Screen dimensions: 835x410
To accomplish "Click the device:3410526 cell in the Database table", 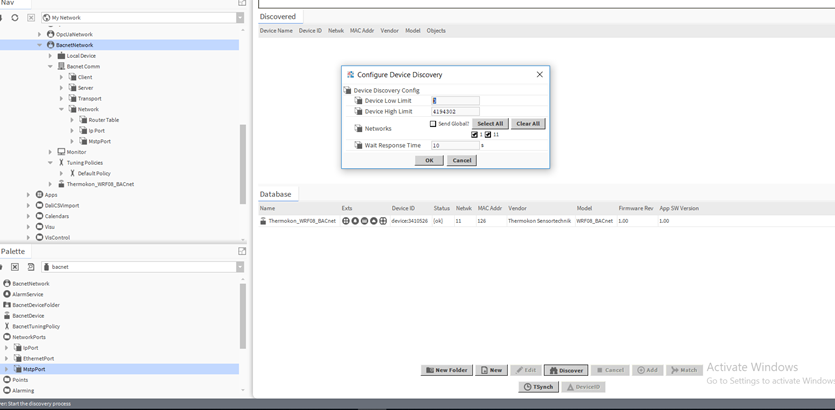I will pyautogui.click(x=410, y=221).
